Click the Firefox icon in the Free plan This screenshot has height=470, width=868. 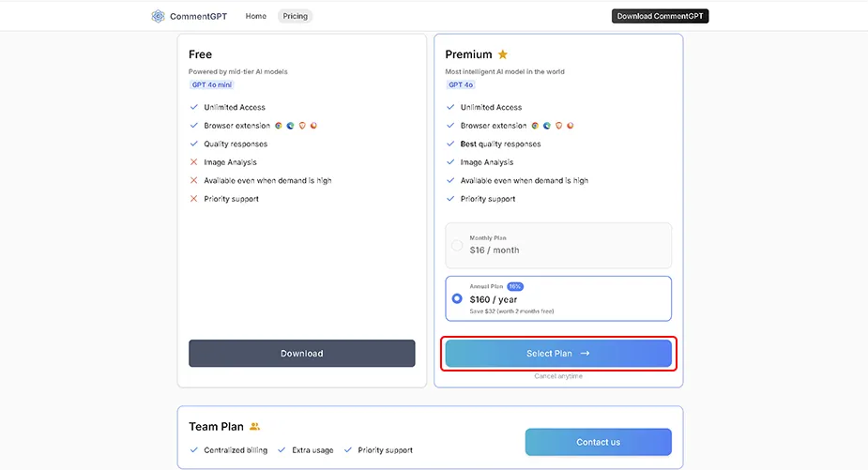(313, 126)
